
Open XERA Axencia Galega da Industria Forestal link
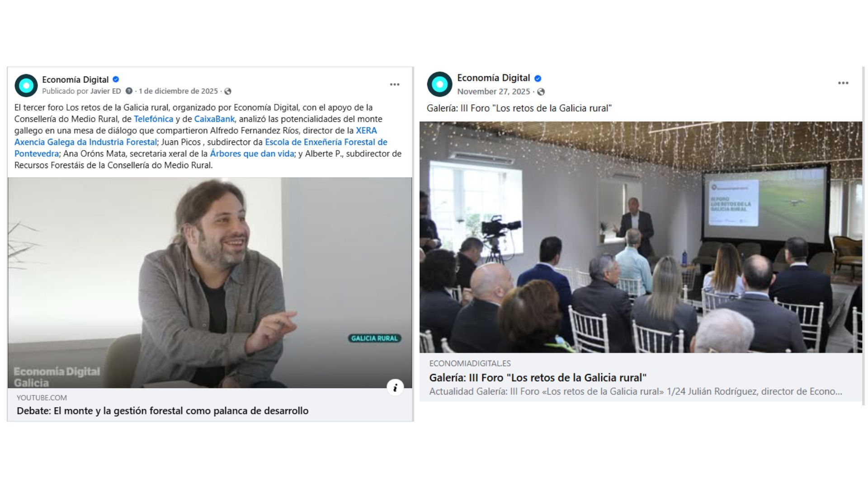[196, 136]
